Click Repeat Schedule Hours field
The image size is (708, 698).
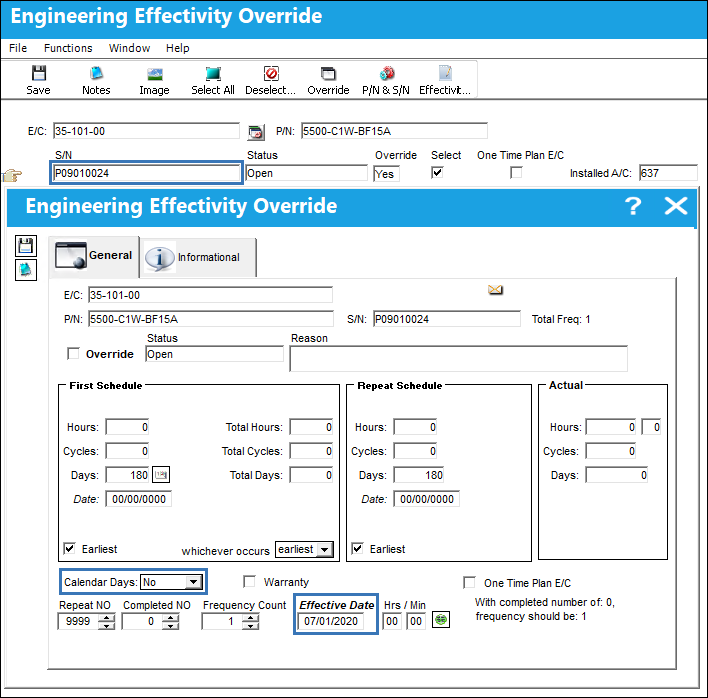click(x=415, y=427)
